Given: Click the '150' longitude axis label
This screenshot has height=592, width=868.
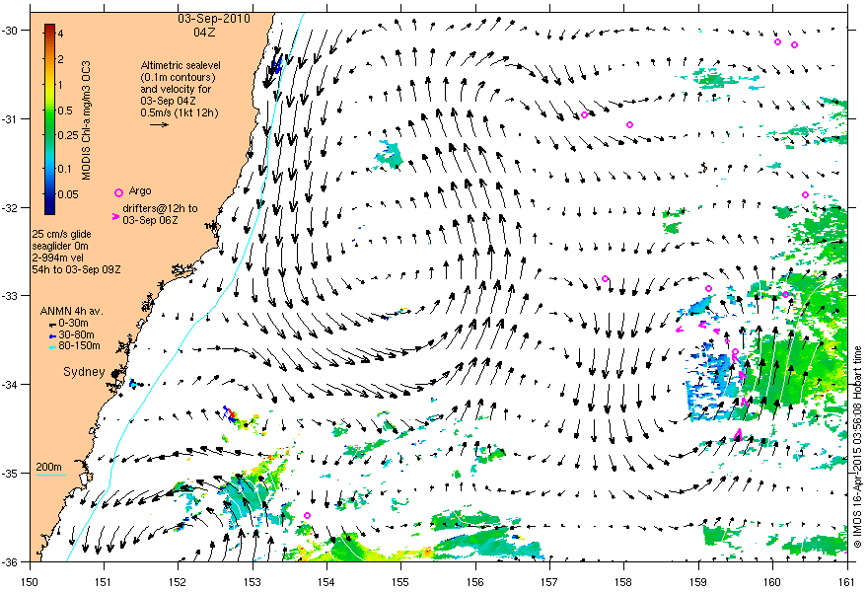Looking at the screenshot, I should click(30, 582).
